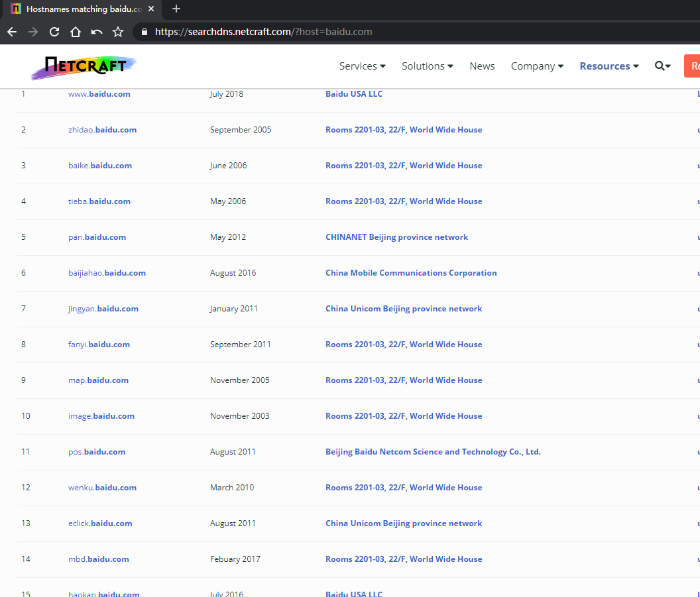Click the Netcraft rainbow logo
The height and width of the screenshot is (597, 700).
[84, 66]
